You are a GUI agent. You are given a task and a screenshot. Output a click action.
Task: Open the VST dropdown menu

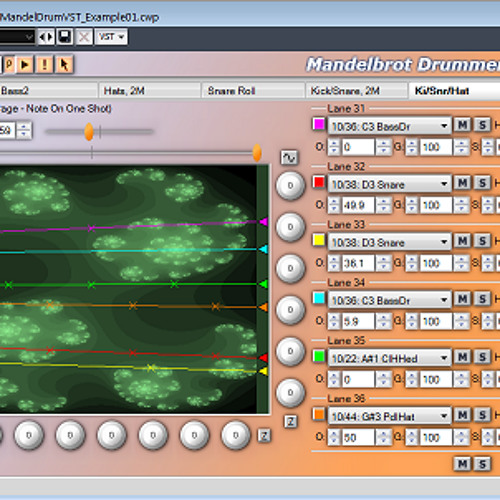(x=111, y=37)
